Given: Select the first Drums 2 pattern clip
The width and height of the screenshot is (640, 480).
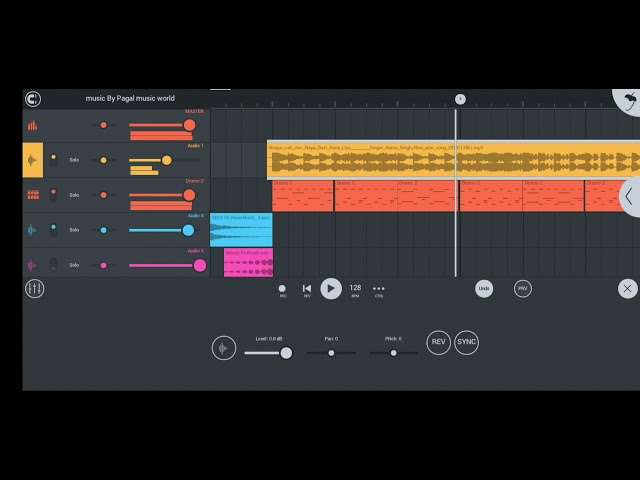Looking at the screenshot, I should 302,196.
